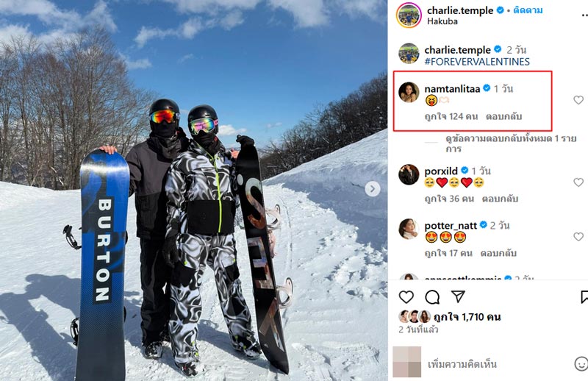This screenshot has width=588, height=381.
Task: Open the Hakuba location link
Action: click(x=442, y=21)
